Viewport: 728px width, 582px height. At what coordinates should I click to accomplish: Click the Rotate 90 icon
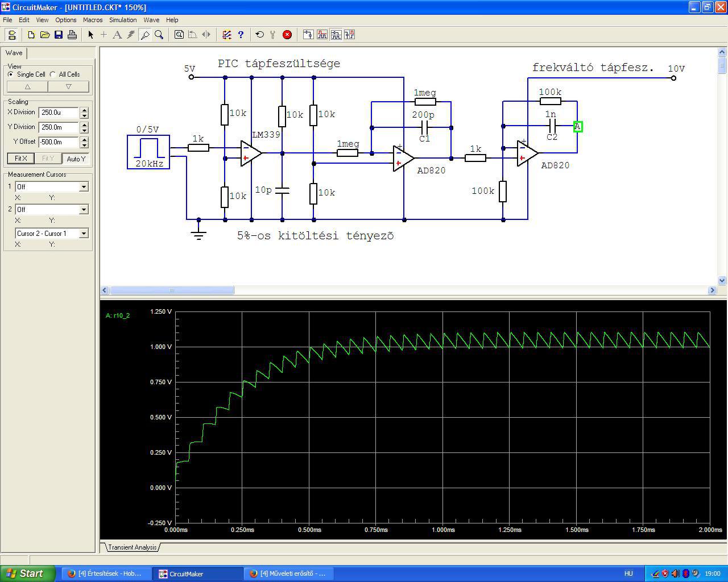(193, 35)
